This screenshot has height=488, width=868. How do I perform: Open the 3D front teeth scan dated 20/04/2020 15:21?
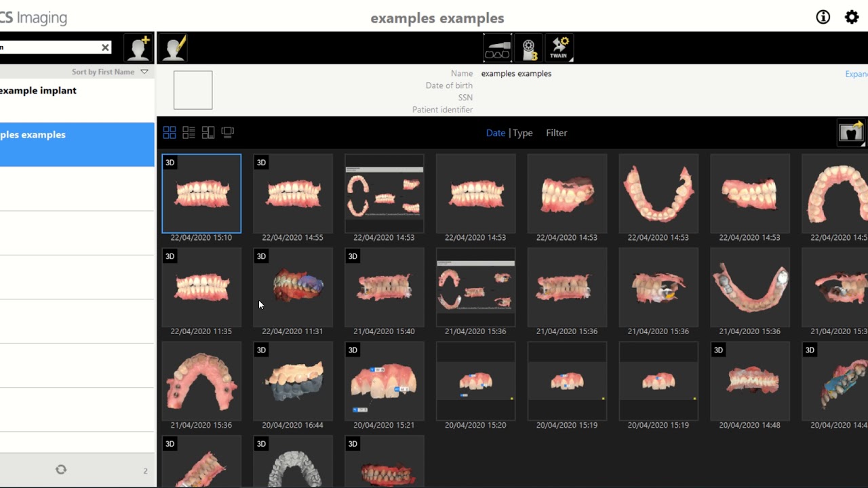coord(384,381)
